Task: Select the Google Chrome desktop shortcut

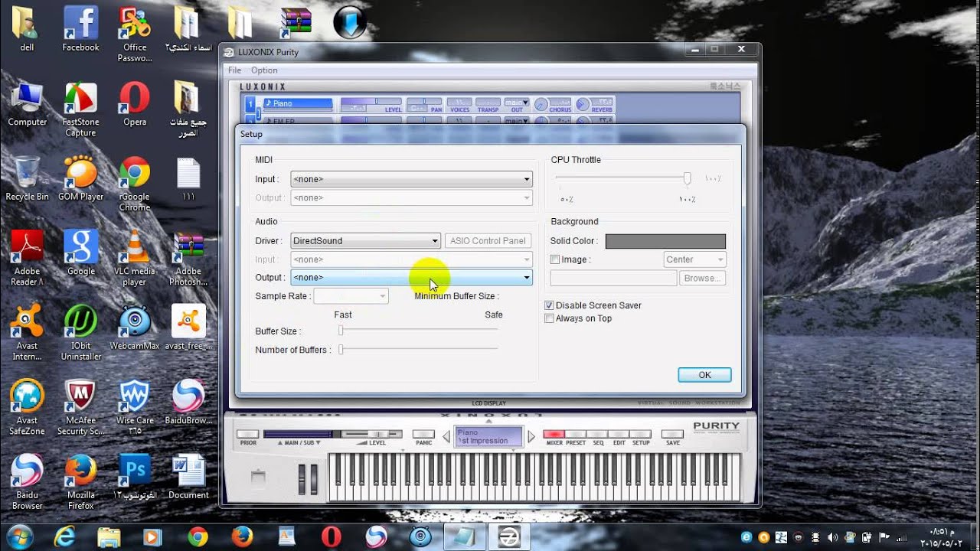Action: (x=135, y=184)
